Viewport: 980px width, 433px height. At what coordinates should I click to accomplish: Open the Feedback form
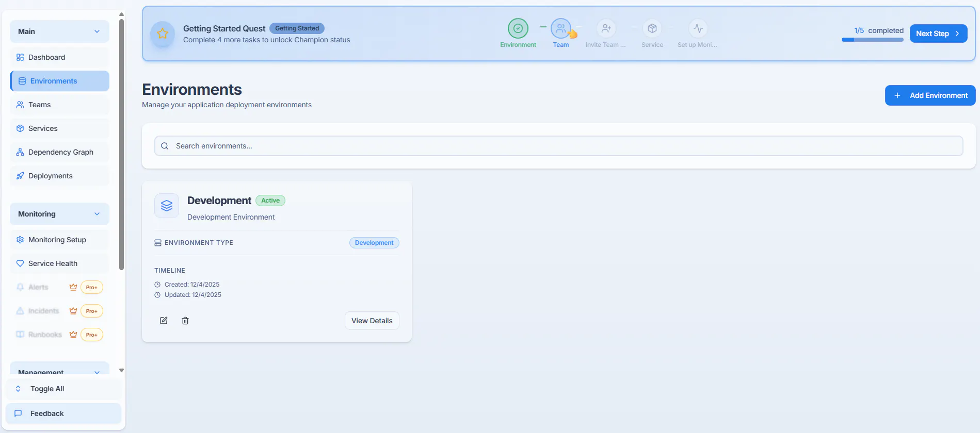click(63, 413)
